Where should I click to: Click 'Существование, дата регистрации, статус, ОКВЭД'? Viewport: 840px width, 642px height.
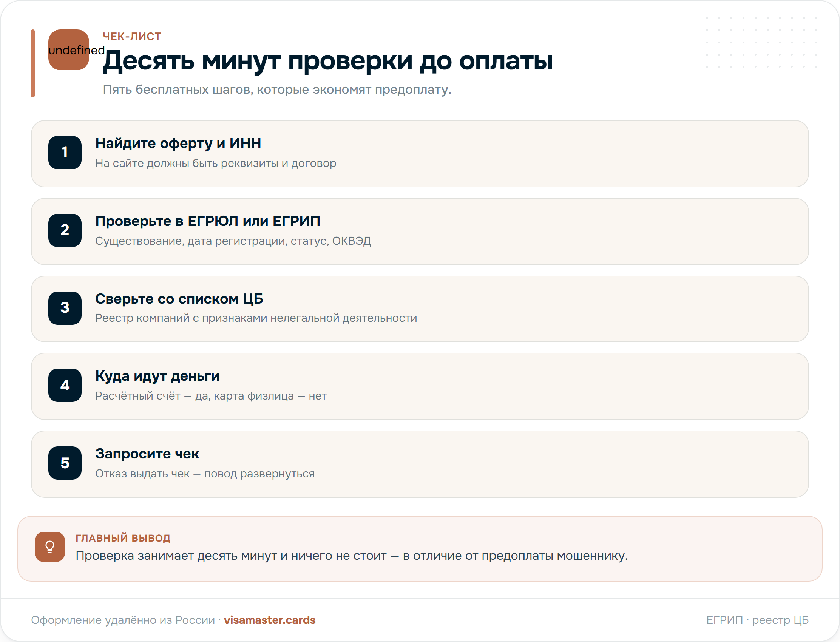coord(233,241)
